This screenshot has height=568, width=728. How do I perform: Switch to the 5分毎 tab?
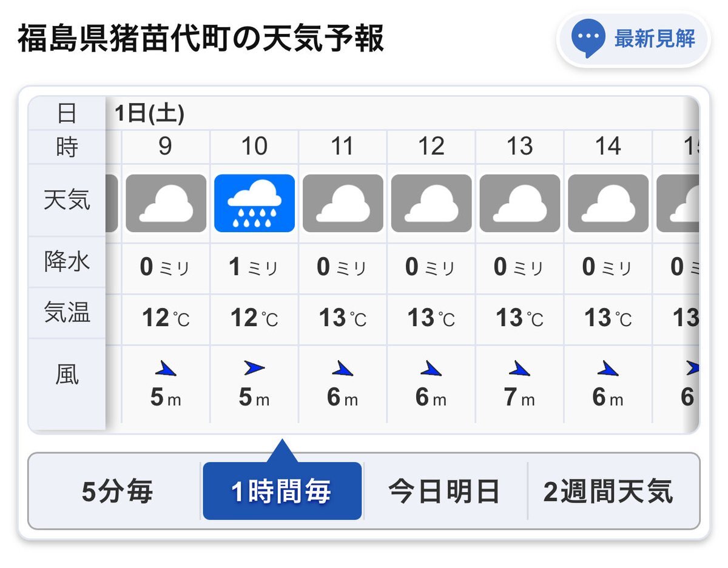tap(117, 492)
